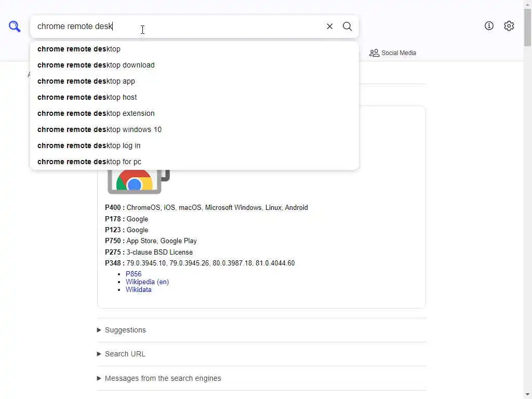The image size is (532, 399).
Task: Clear the search query with the X icon
Action: pyautogui.click(x=329, y=26)
